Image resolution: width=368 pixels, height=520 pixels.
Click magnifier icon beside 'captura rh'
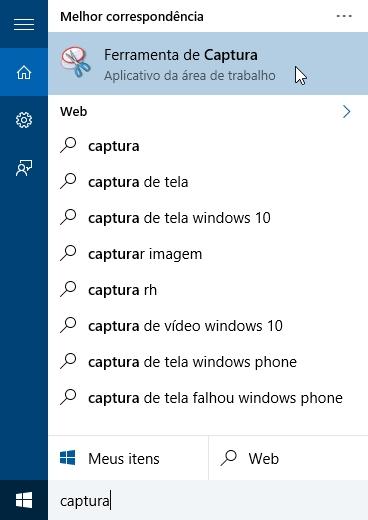68,289
